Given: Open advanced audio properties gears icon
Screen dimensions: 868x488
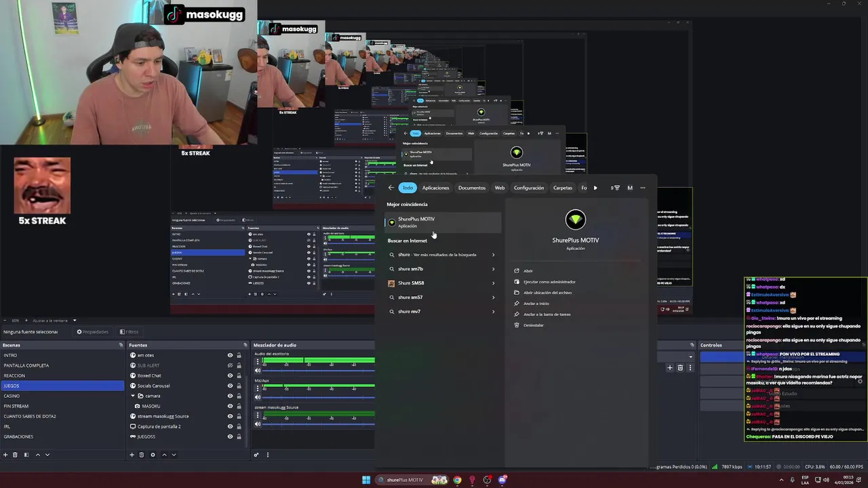Looking at the screenshot, I should coord(256,455).
